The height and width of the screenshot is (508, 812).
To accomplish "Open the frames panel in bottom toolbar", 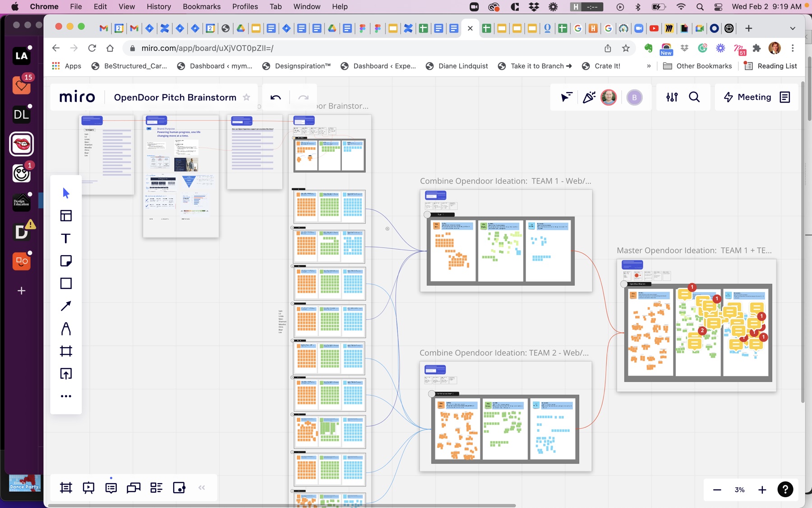I will pos(66,488).
